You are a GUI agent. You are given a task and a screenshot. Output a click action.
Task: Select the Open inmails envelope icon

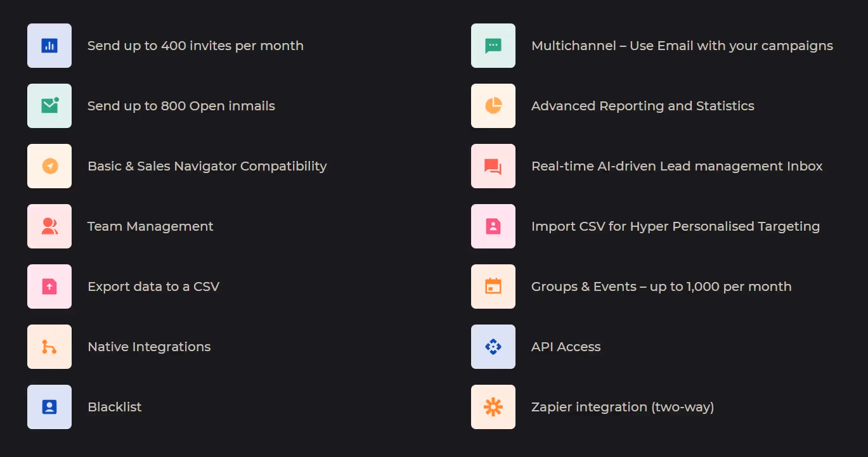coord(49,105)
